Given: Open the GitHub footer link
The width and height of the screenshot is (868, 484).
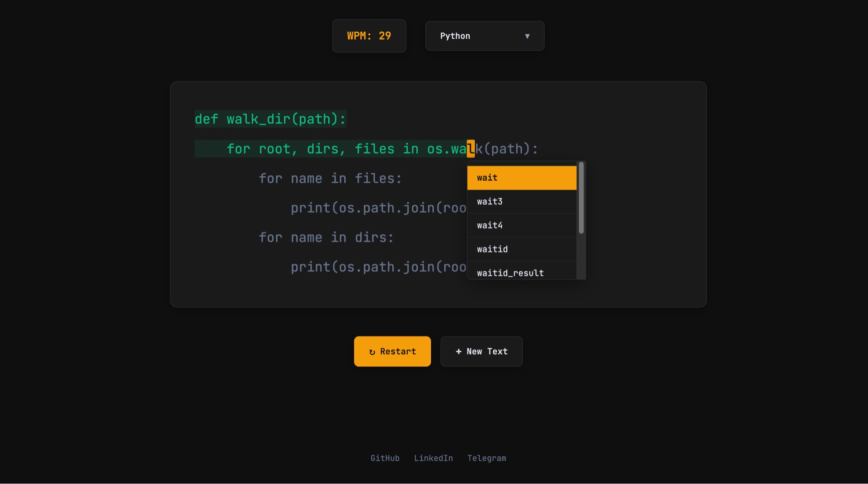Looking at the screenshot, I should pos(385,458).
